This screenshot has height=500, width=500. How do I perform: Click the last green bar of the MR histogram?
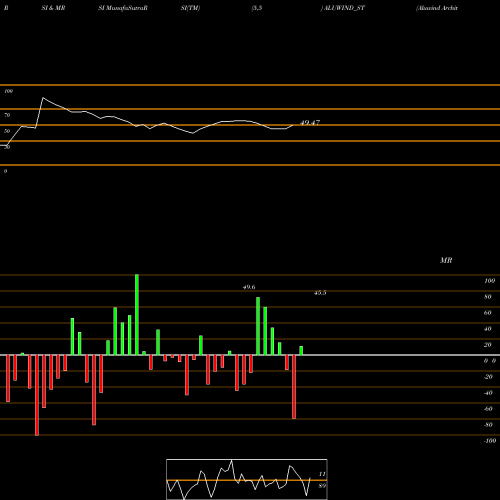pos(301,351)
